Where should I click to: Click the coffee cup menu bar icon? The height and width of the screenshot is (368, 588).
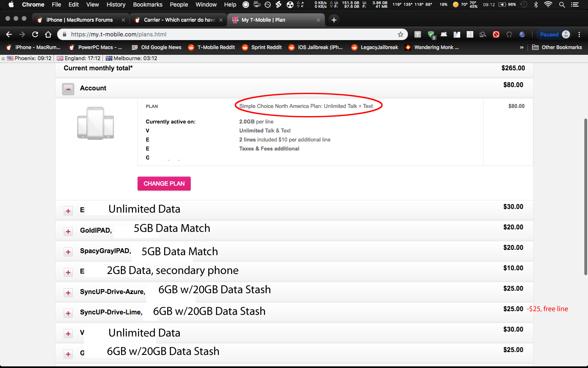(x=257, y=4)
